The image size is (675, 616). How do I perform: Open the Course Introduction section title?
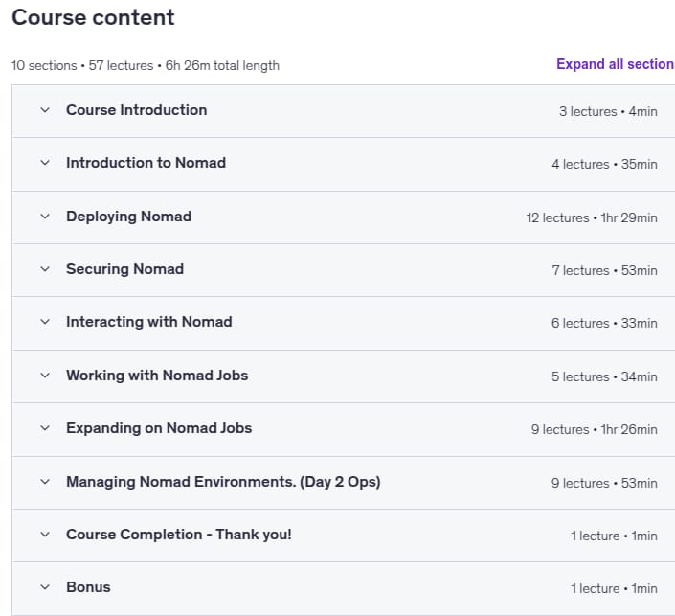pos(137,110)
